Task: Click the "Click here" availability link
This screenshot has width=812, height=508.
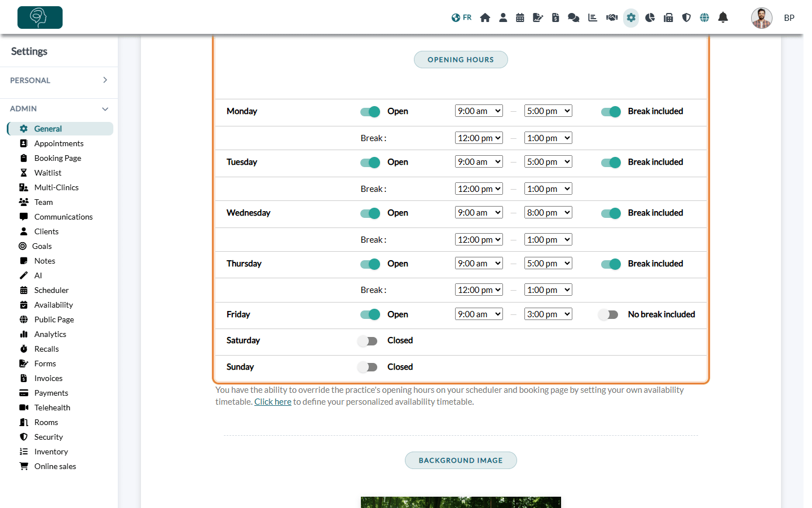Action: tap(273, 402)
